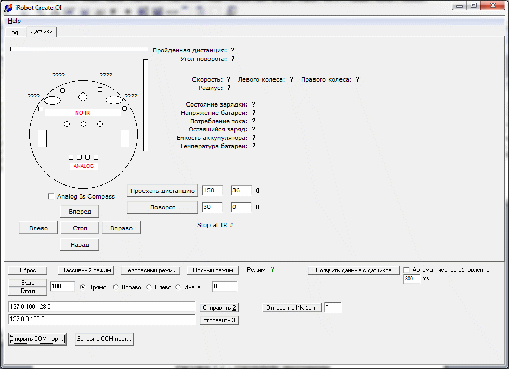Click the second mode button after Сброс
The height and width of the screenshot is (370, 510).
pyautogui.click(x=86, y=270)
